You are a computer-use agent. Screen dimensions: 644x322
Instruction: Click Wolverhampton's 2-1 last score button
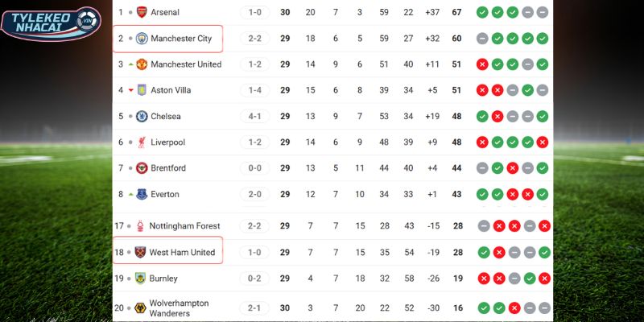click(x=254, y=308)
